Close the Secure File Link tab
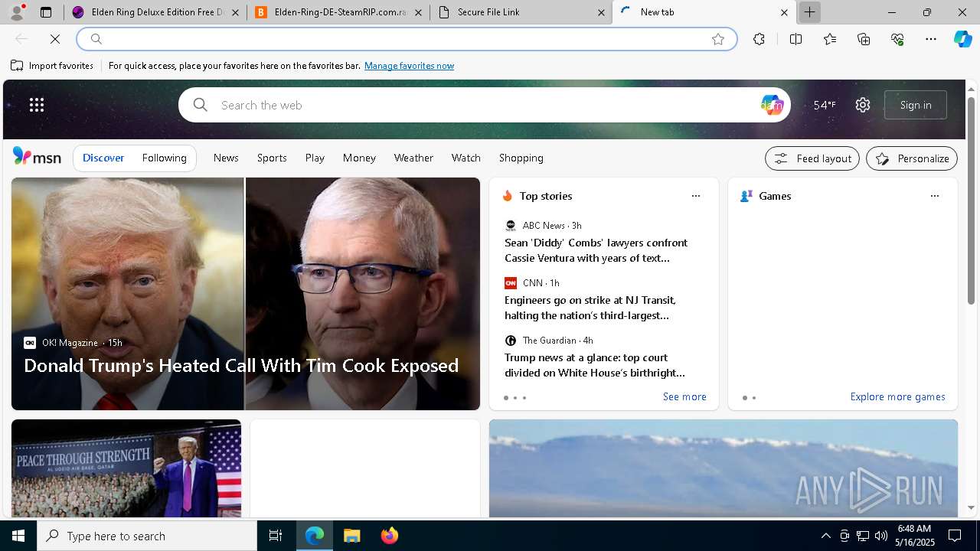This screenshot has width=980, height=551. point(602,12)
